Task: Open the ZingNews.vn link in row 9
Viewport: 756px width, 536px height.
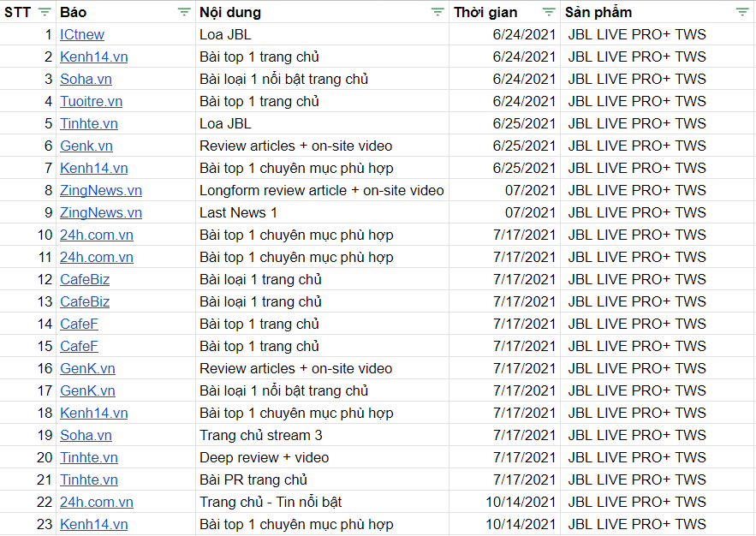Action: point(101,212)
